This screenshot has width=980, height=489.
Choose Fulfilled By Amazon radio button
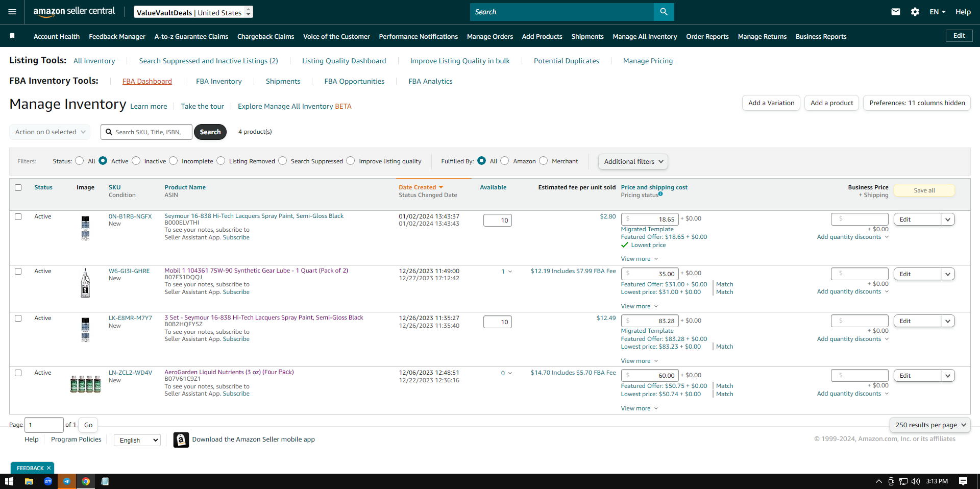505,161
